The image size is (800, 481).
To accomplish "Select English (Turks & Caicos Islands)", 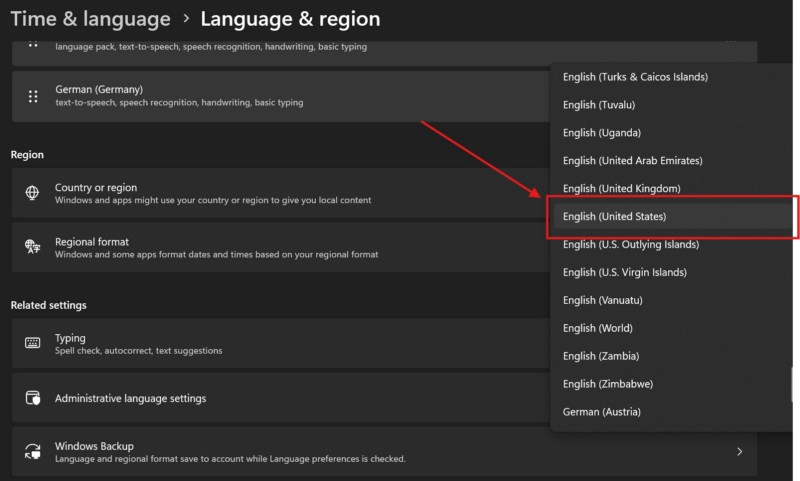I will [635, 77].
